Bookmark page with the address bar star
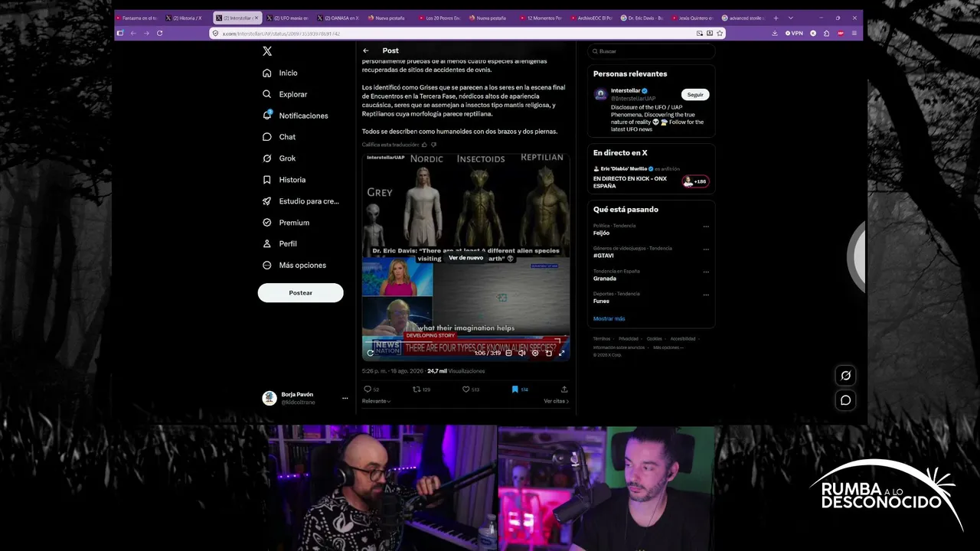 point(720,33)
